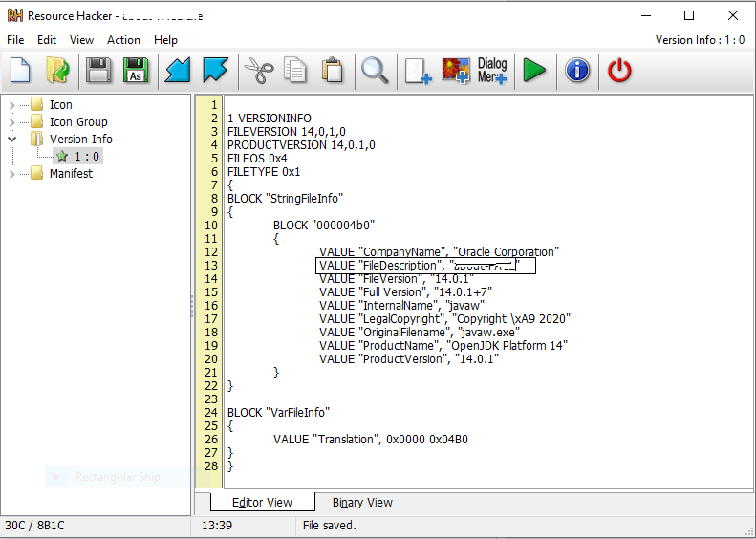Select the Manifest folder icon
Image resolution: width=756 pixels, height=539 pixels.
(37, 173)
